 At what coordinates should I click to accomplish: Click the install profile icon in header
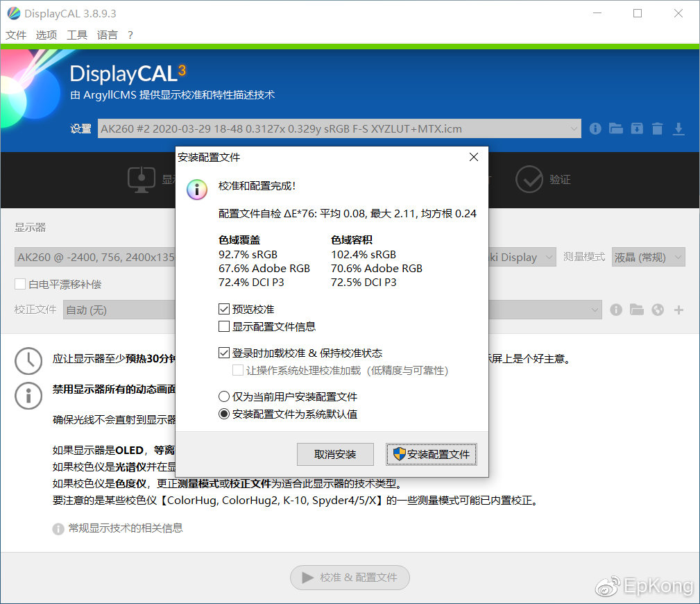click(x=637, y=128)
